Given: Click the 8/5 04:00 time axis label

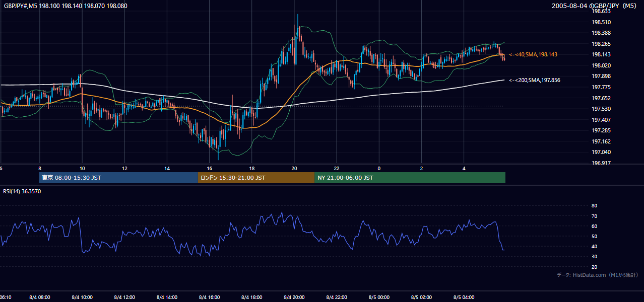Looking at the screenshot, I should point(464,297).
